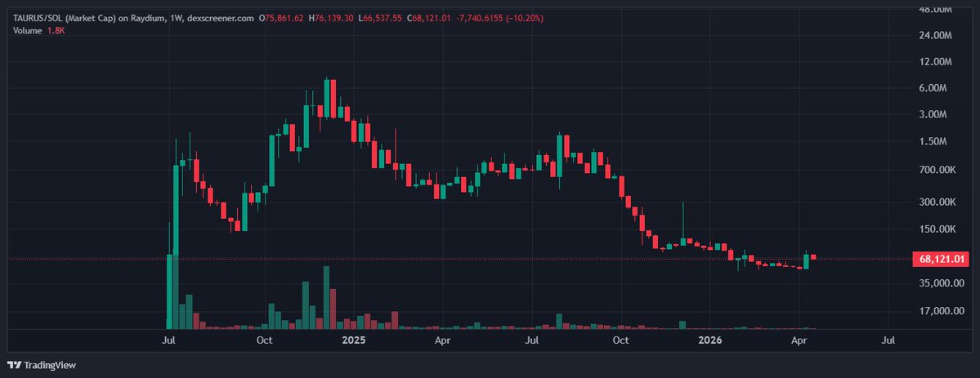This screenshot has width=980, height=378.
Task: Click the 2025 label on time axis
Action: 355,340
